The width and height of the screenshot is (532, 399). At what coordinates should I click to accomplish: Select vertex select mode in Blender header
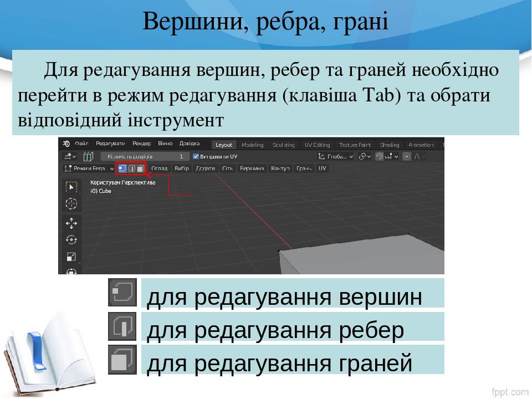click(122, 168)
